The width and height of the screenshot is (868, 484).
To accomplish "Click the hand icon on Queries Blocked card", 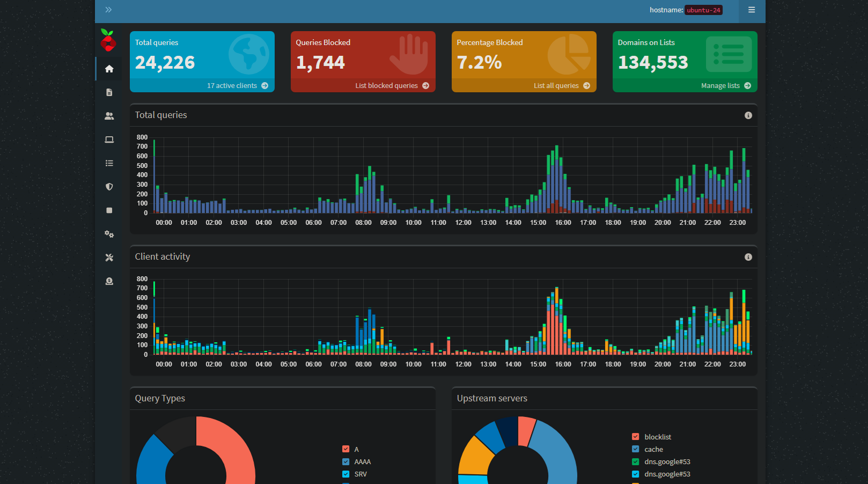I will 409,54.
